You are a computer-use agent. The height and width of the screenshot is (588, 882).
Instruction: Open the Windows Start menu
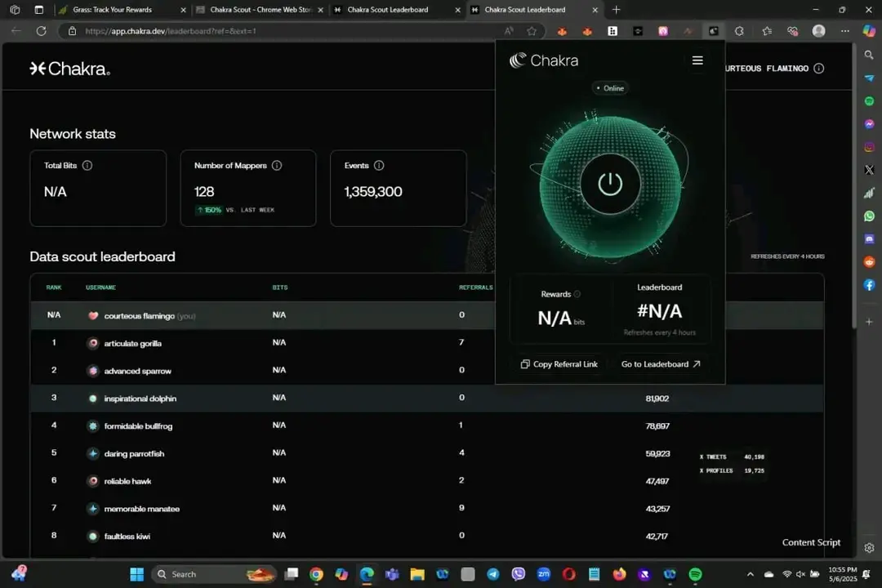click(136, 574)
